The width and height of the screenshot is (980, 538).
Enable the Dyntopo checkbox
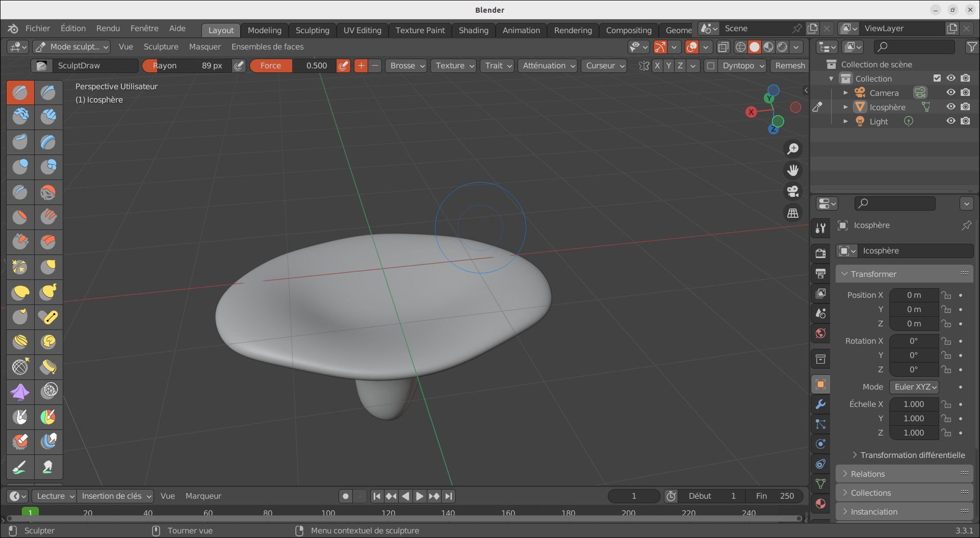pyautogui.click(x=711, y=65)
